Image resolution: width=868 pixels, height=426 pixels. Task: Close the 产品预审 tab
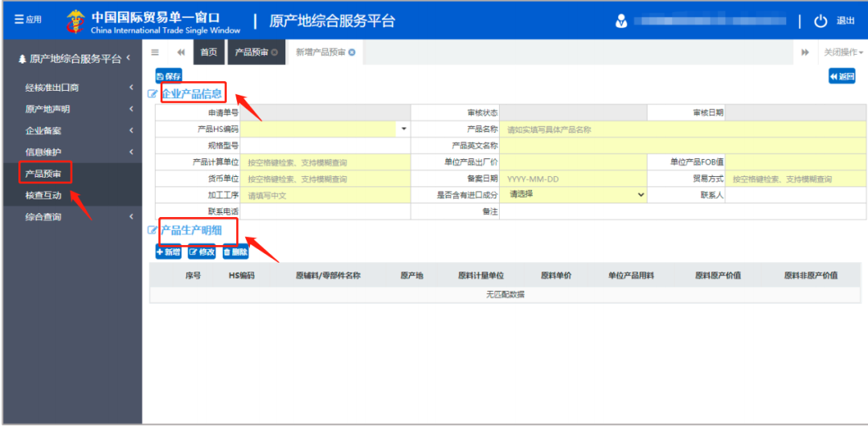tap(275, 52)
